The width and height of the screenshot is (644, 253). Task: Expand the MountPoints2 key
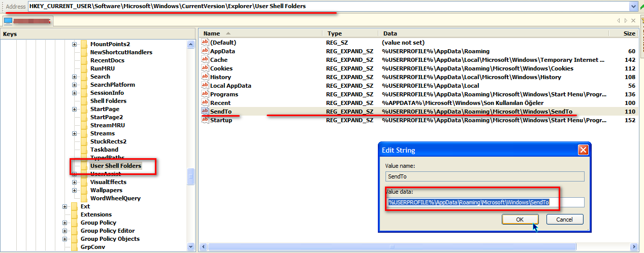coord(74,44)
